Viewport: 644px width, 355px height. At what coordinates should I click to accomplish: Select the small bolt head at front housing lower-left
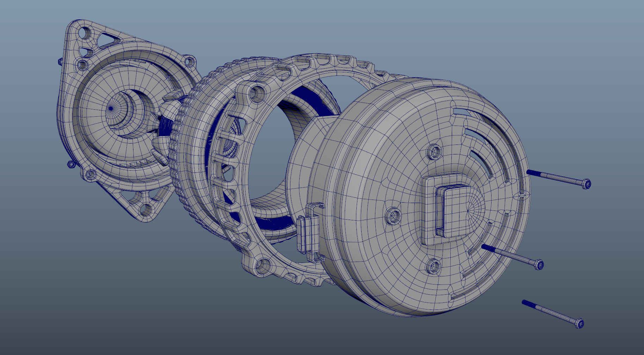click(71, 164)
